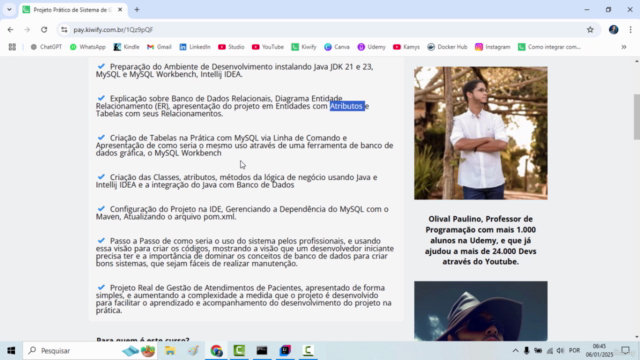The height and width of the screenshot is (360, 640).
Task: Close the 'Projeto Prático de Sistema' tab
Action: pyautogui.click(x=120, y=9)
